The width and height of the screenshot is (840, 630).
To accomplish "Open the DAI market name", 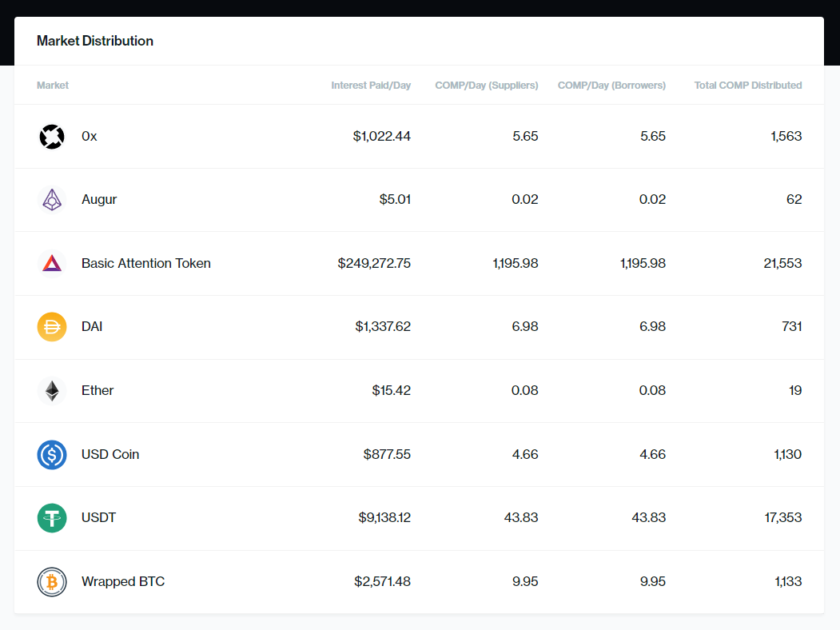I will tap(92, 326).
